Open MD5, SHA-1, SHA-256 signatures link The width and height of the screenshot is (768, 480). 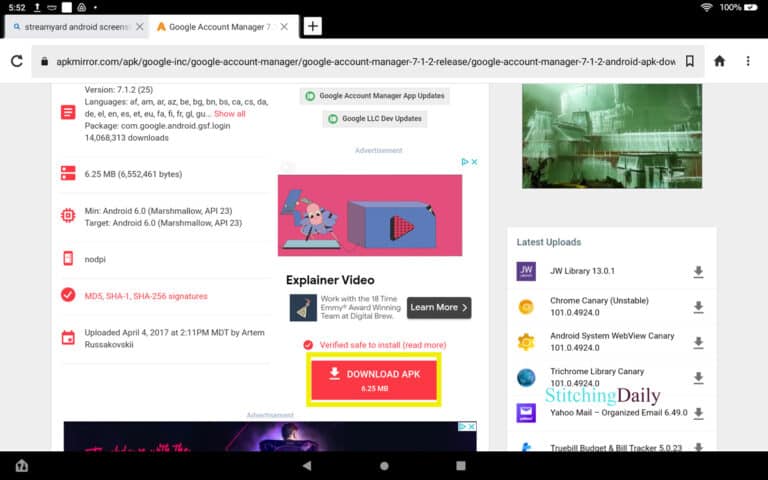pyautogui.click(x=146, y=296)
